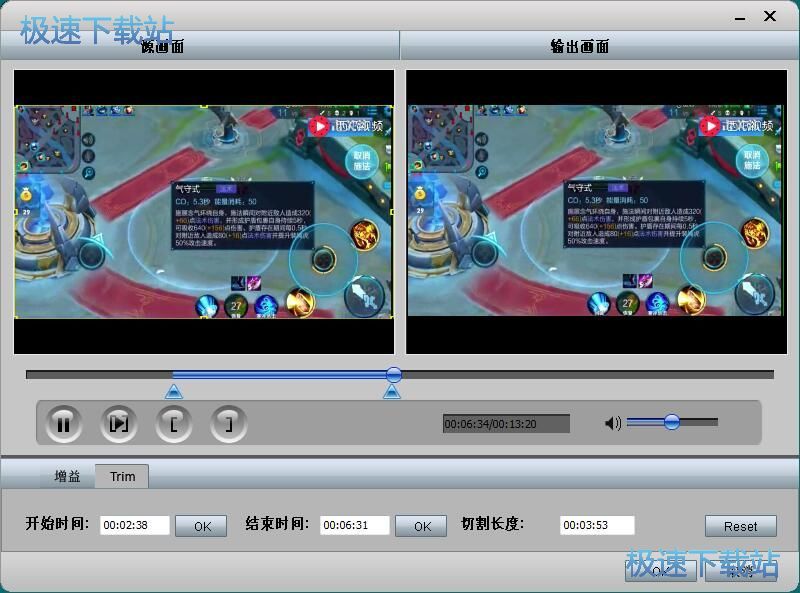
Task: Click the output preview video pane
Action: click(x=596, y=212)
